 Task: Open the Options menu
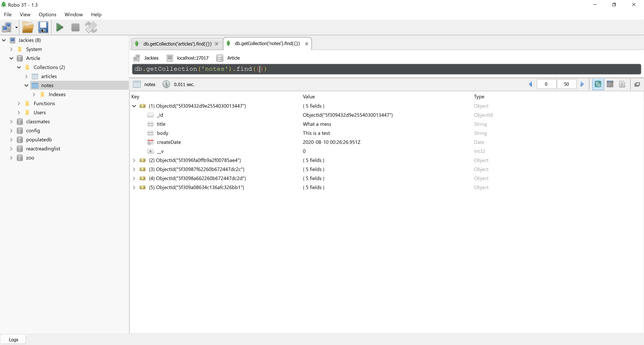(x=47, y=14)
